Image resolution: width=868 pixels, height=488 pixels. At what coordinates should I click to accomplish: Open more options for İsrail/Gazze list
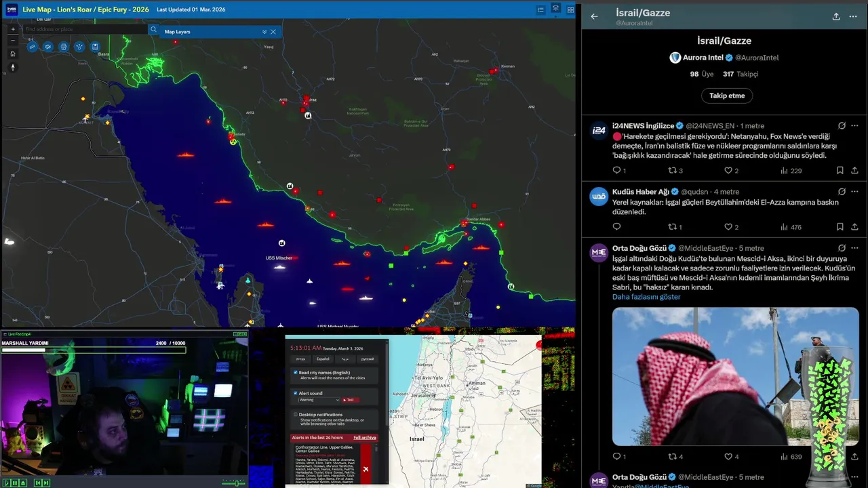click(x=854, y=16)
